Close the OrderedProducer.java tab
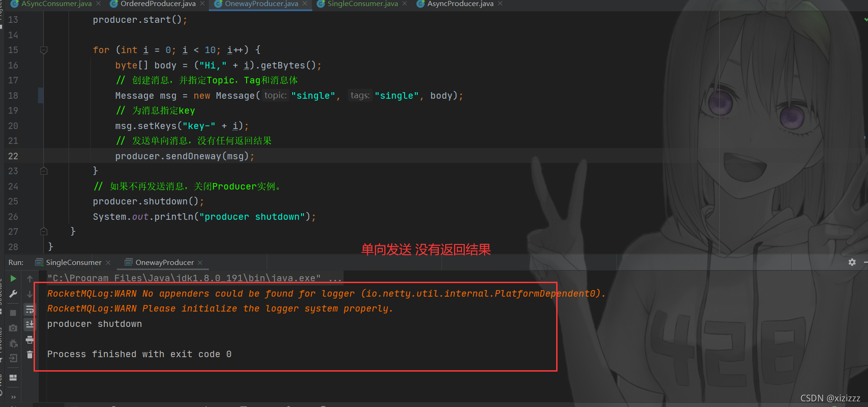868x407 pixels. coord(202,4)
